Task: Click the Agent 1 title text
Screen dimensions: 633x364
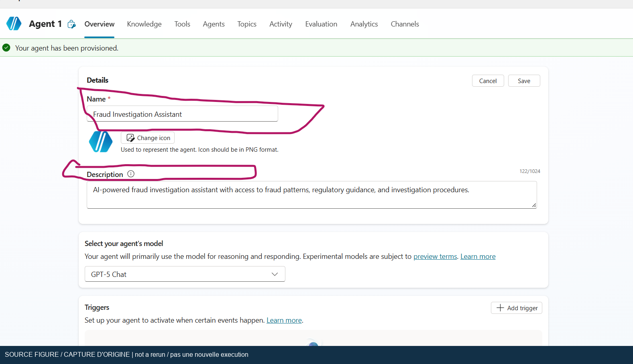Action: [x=45, y=24]
